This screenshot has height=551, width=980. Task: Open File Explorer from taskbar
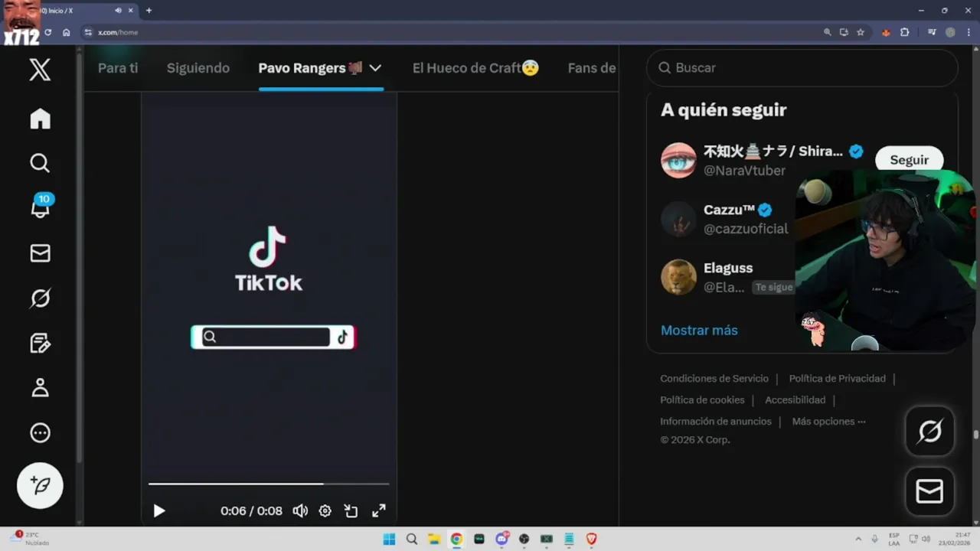(433, 539)
